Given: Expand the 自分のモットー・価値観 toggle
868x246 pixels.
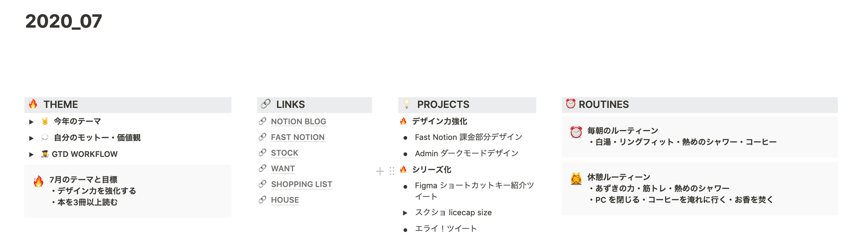Looking at the screenshot, I should click(31, 138).
